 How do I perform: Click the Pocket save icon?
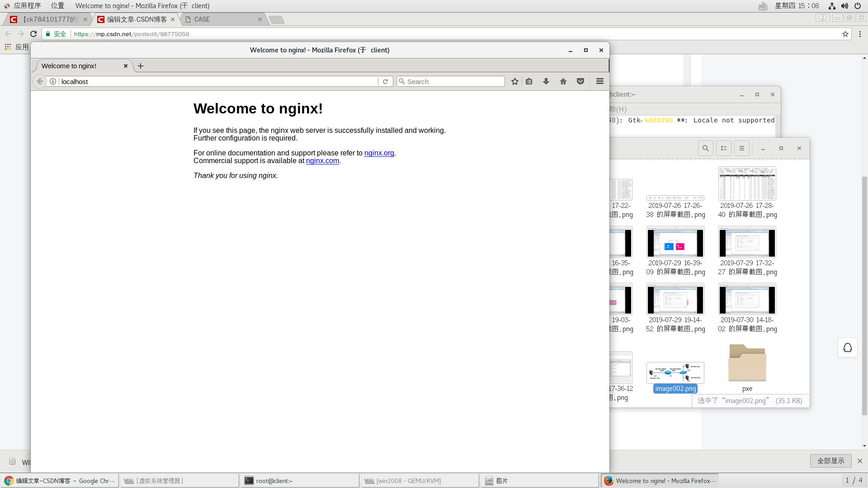pos(580,81)
